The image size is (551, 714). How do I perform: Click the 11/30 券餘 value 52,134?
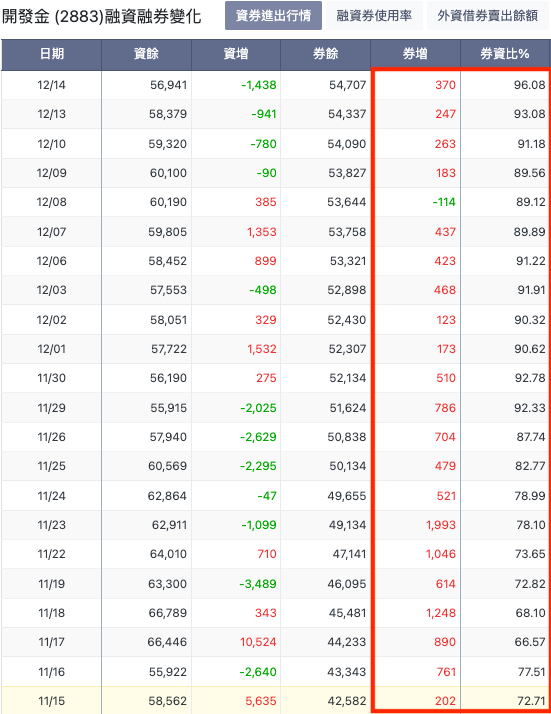tap(347, 378)
